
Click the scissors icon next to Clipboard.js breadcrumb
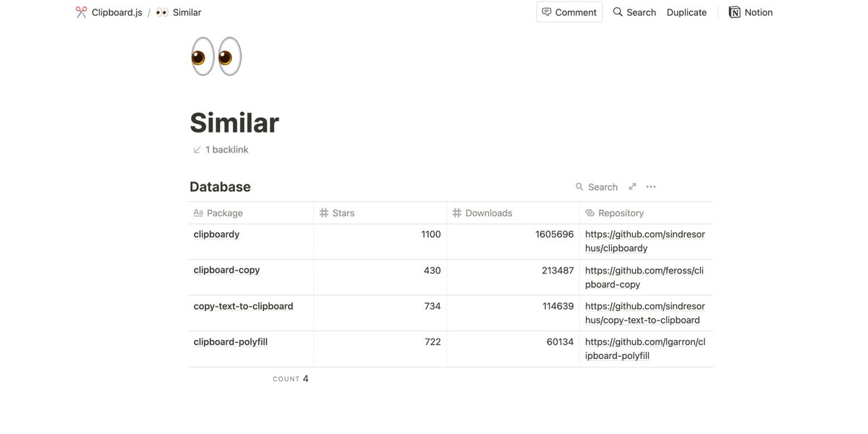pos(81,12)
